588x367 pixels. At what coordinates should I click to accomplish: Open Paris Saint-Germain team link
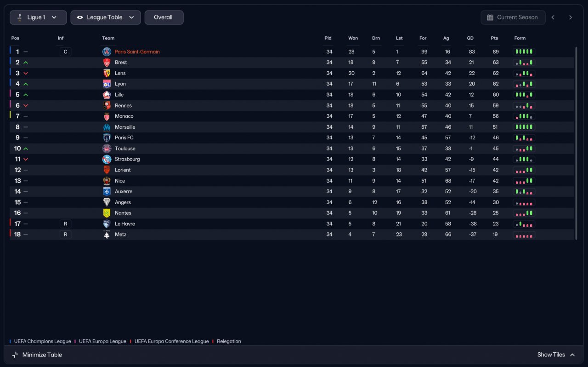(137, 52)
